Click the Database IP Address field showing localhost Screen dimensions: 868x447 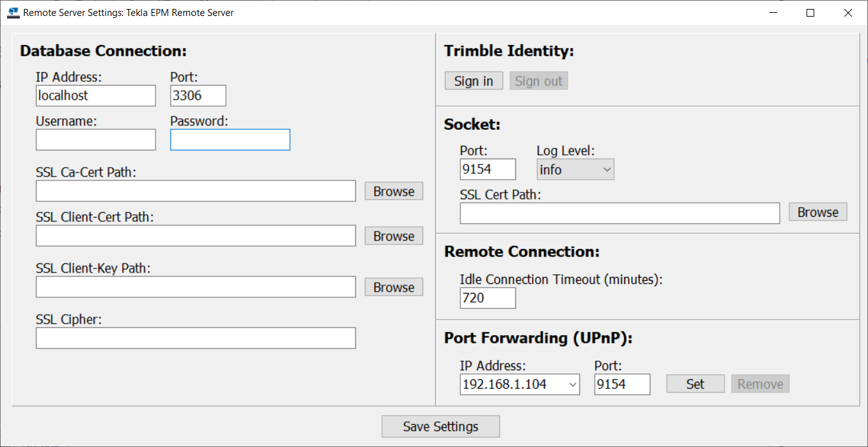click(x=95, y=95)
